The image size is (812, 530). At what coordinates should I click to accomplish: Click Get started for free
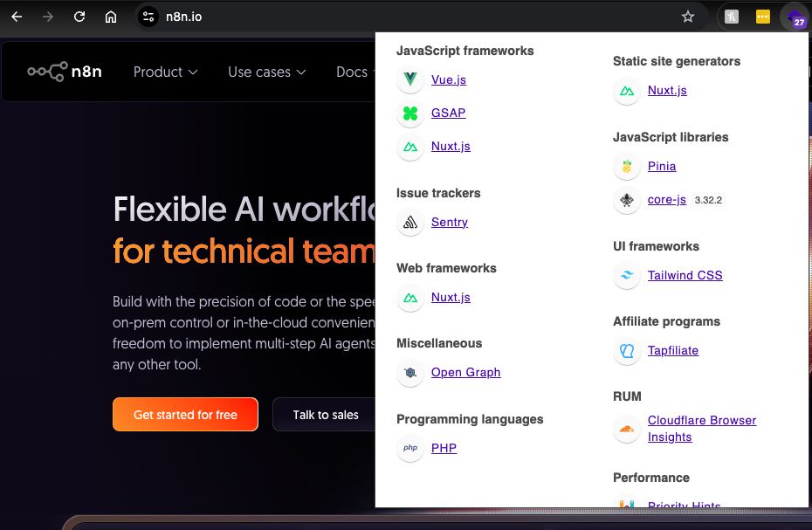185,415
